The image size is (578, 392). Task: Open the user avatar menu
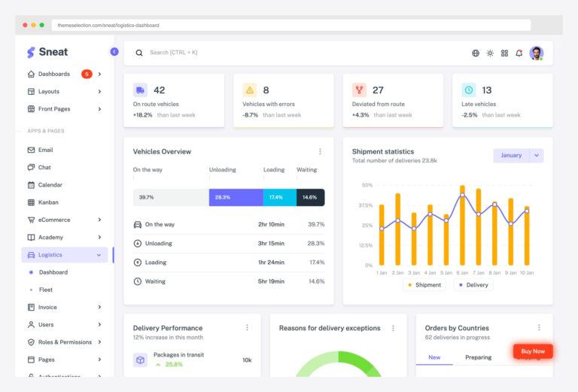(x=537, y=53)
